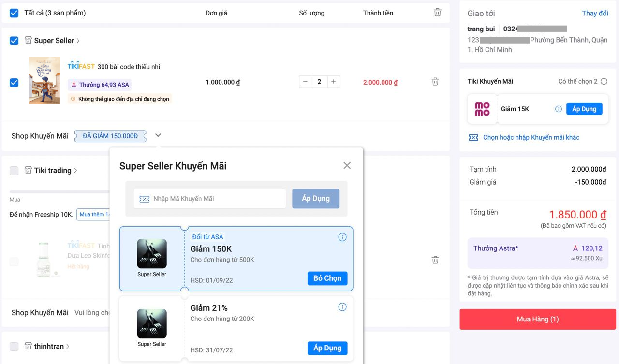Click the freeship progress bar under Tiki trading

[x=59, y=192]
